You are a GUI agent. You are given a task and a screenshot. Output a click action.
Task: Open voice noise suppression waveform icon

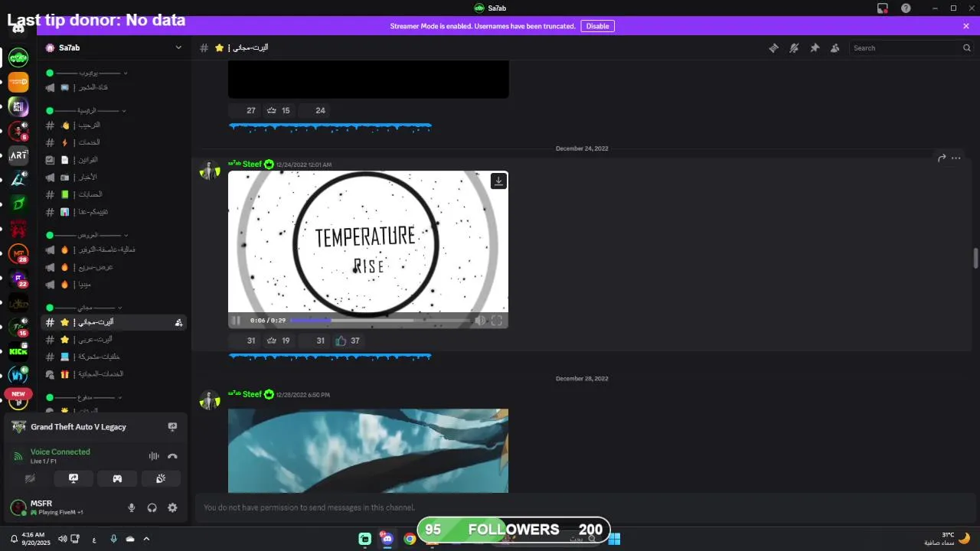click(154, 456)
